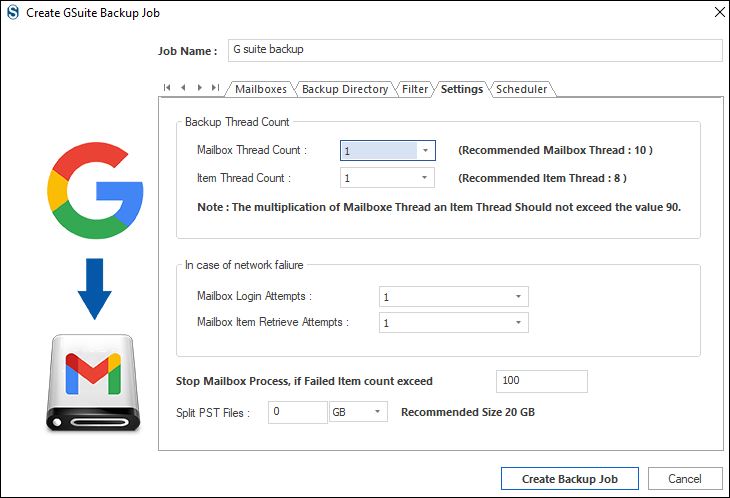Viewport: 730px width, 498px height.
Task: Click the failed item count field
Action: [542, 381]
